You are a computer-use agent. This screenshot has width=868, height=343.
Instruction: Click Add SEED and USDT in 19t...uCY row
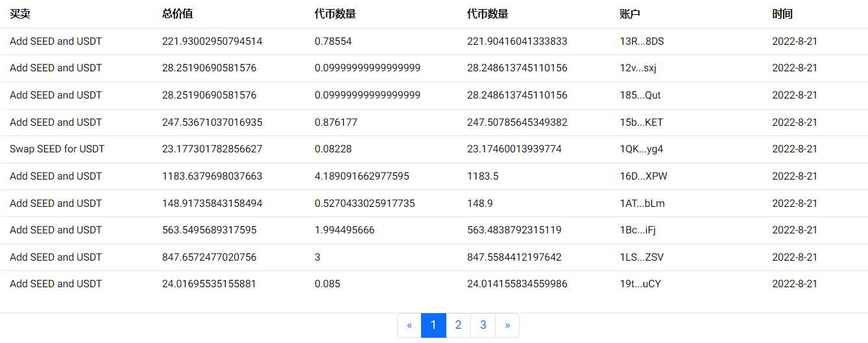[56, 284]
